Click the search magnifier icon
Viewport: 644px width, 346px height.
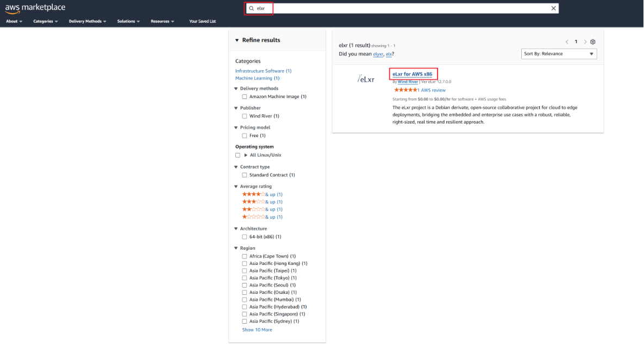point(252,8)
